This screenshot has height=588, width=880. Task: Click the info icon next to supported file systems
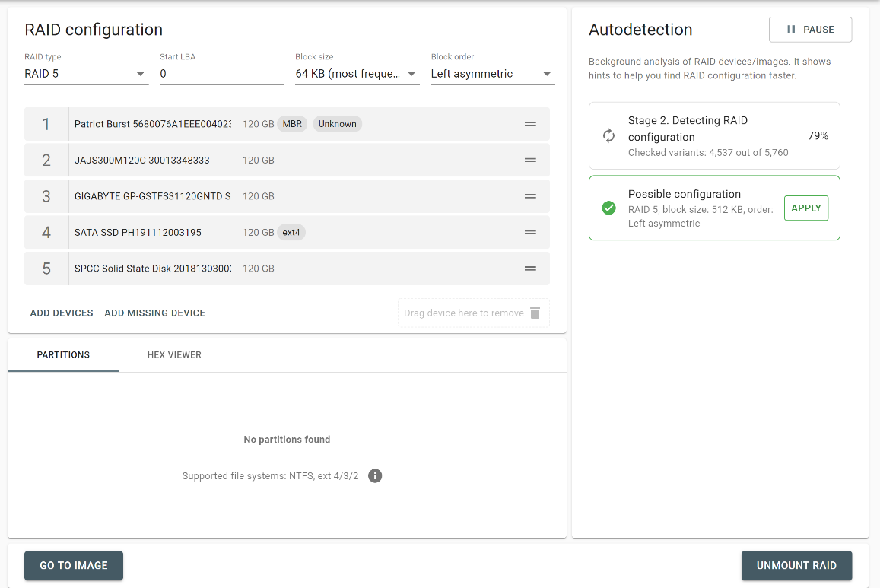pos(375,475)
